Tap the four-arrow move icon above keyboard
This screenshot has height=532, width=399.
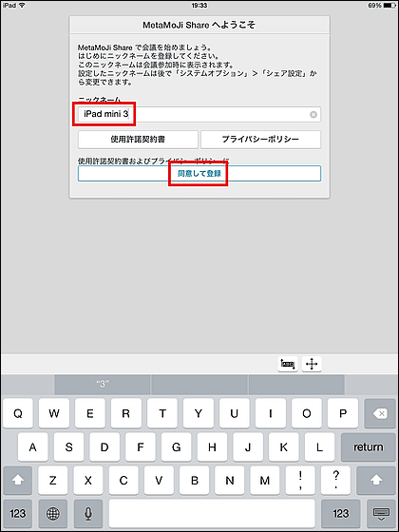point(312,364)
